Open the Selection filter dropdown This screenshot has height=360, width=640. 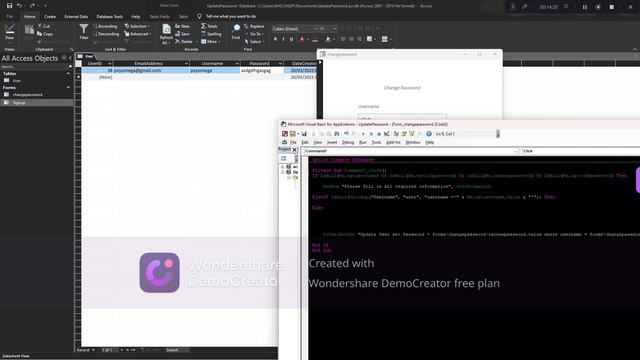click(137, 26)
